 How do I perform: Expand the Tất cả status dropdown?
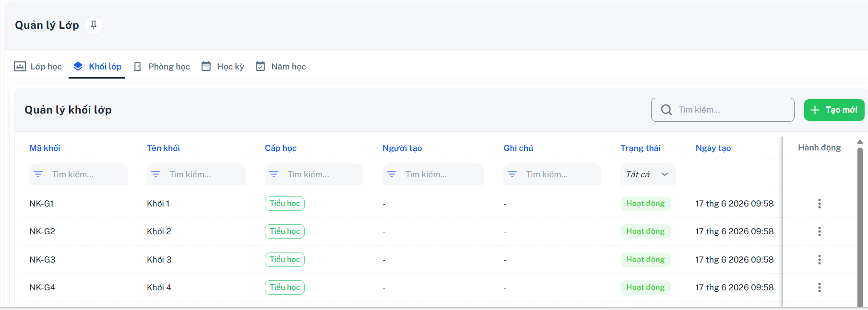point(648,174)
